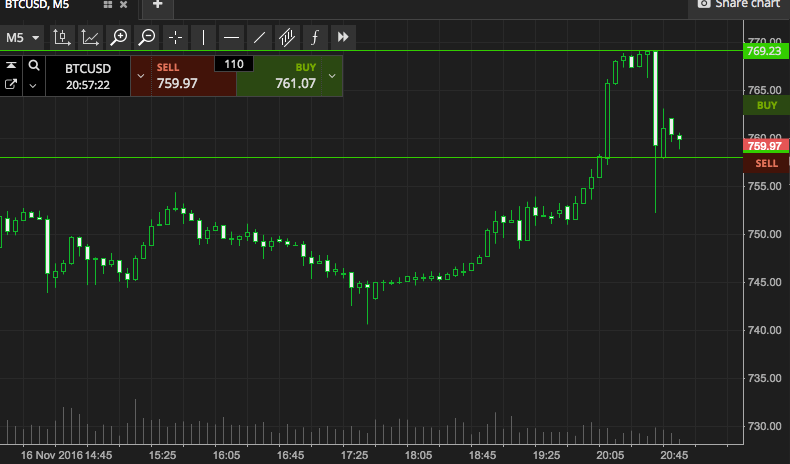Viewport: 790px width, 464px height.
Task: Expand the SELL order options chevron
Action: (140, 76)
